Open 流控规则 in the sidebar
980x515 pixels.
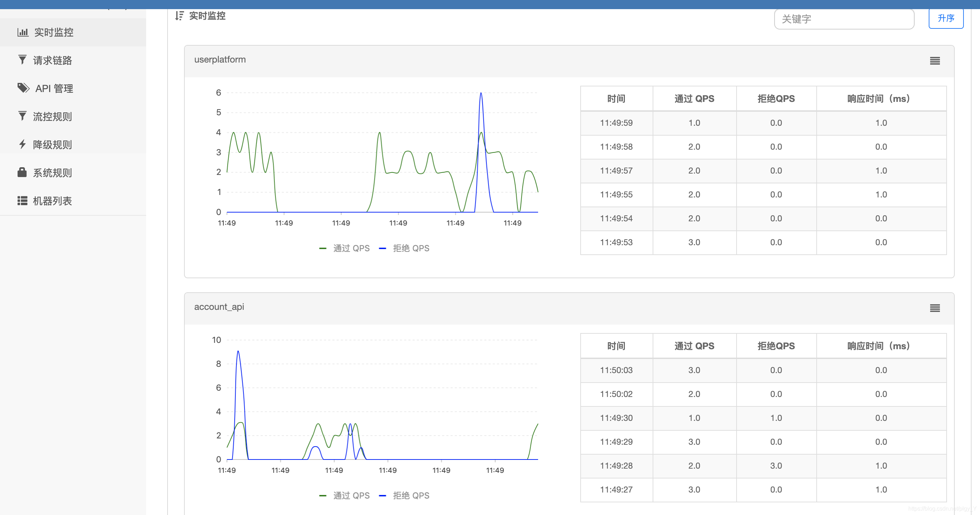coord(73,116)
